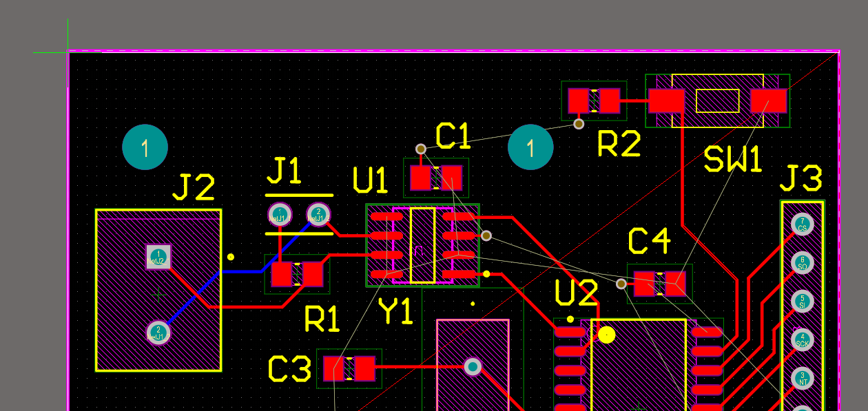Click the right pad of capacitor C4
868x411 pixels.
pos(675,284)
